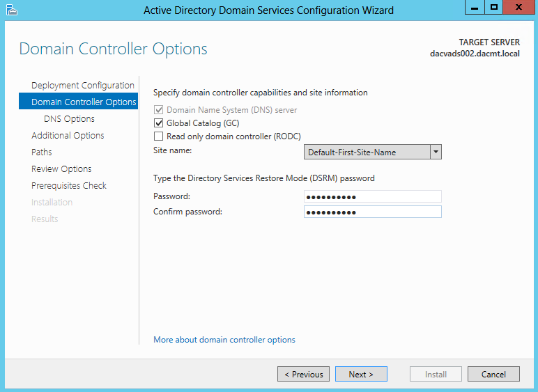The width and height of the screenshot is (538, 392).
Task: Click the wizard title bar text
Action: [x=269, y=10]
